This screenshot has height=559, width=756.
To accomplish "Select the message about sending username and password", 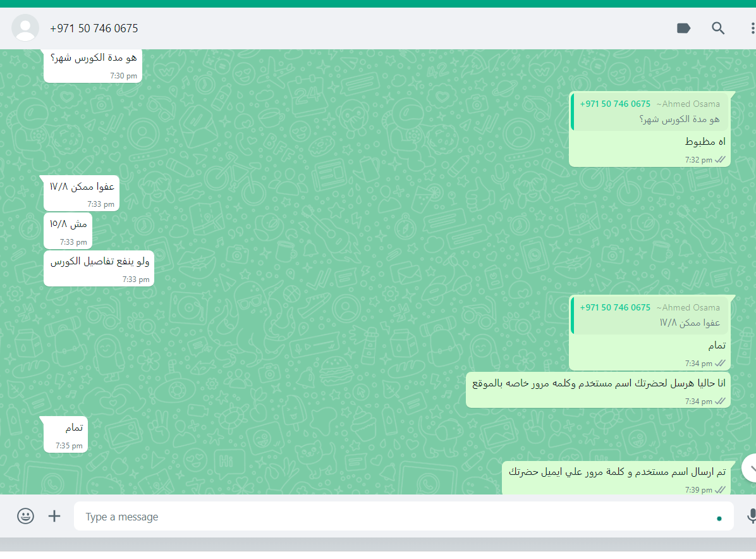I will pos(598,390).
